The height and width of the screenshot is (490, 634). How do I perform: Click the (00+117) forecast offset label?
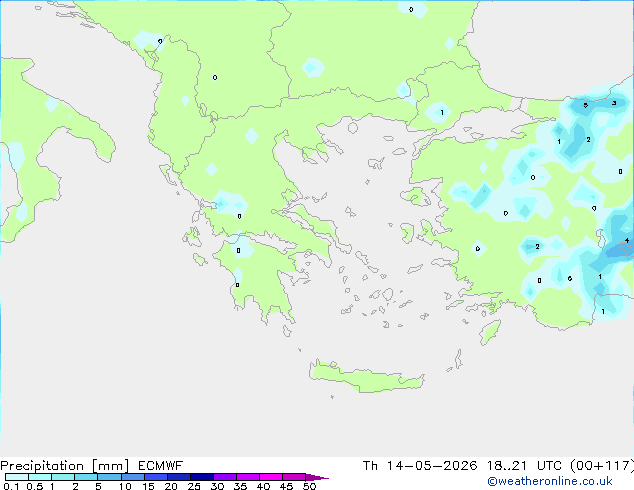602,466
